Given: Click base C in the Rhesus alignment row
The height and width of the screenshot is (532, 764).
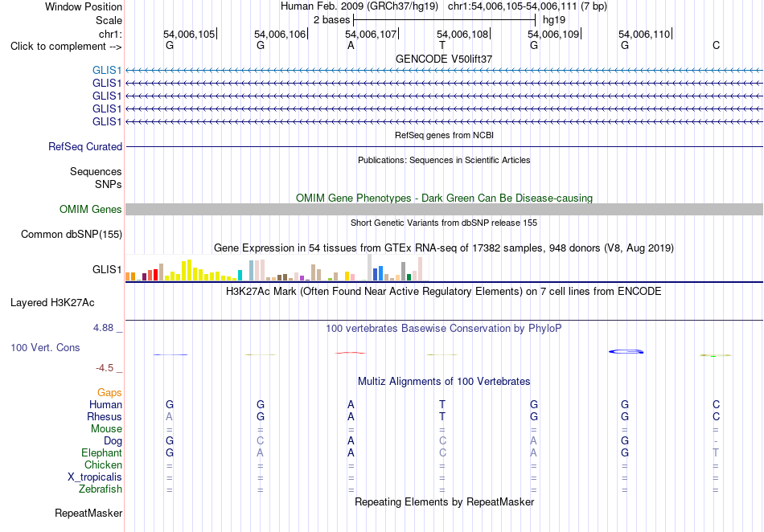Looking at the screenshot, I should tap(716, 416).
